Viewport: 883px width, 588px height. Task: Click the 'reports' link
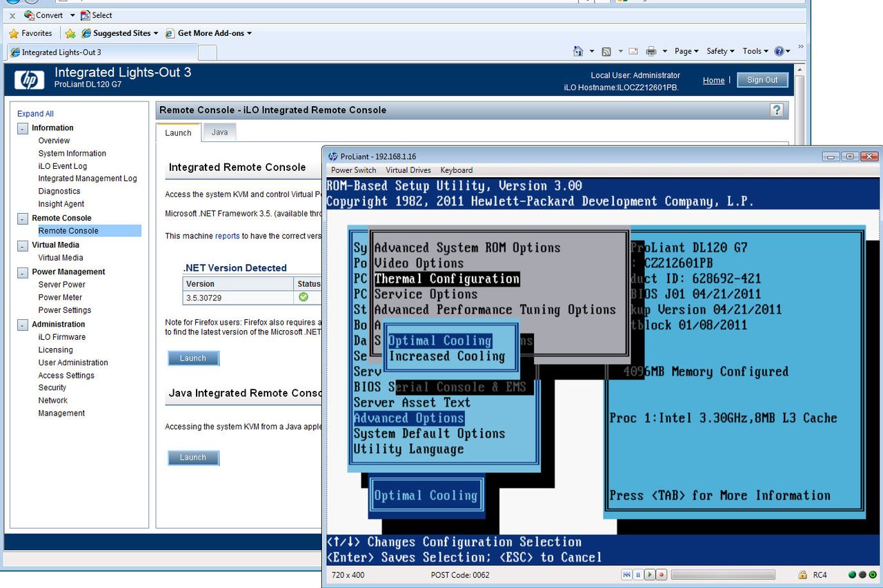(x=227, y=236)
